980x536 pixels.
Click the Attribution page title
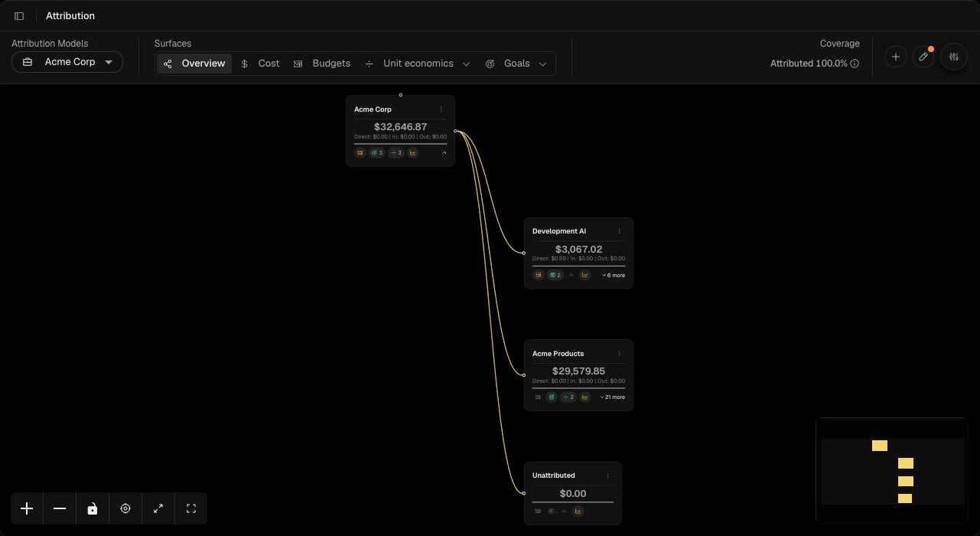tap(70, 16)
